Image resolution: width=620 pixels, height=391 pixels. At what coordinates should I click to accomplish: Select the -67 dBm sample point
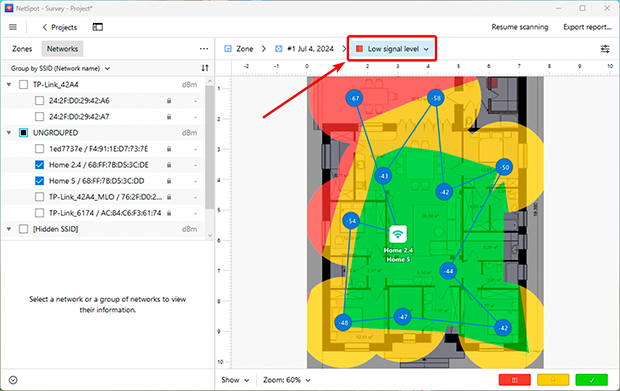(354, 98)
